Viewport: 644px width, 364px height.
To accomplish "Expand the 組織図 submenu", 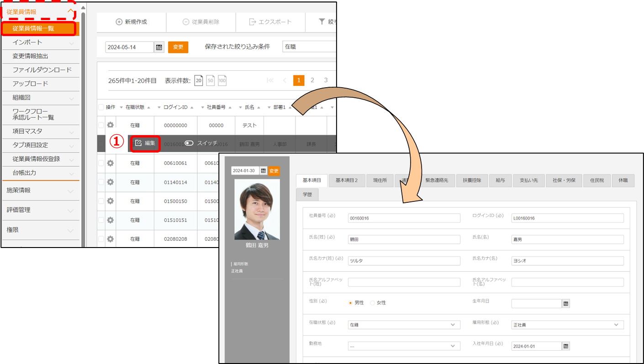I will [72, 98].
